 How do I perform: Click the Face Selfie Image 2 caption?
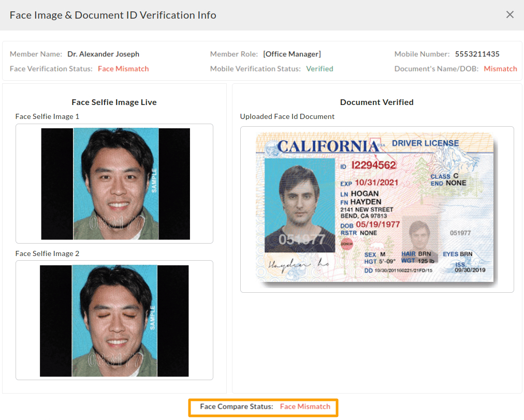tap(48, 253)
